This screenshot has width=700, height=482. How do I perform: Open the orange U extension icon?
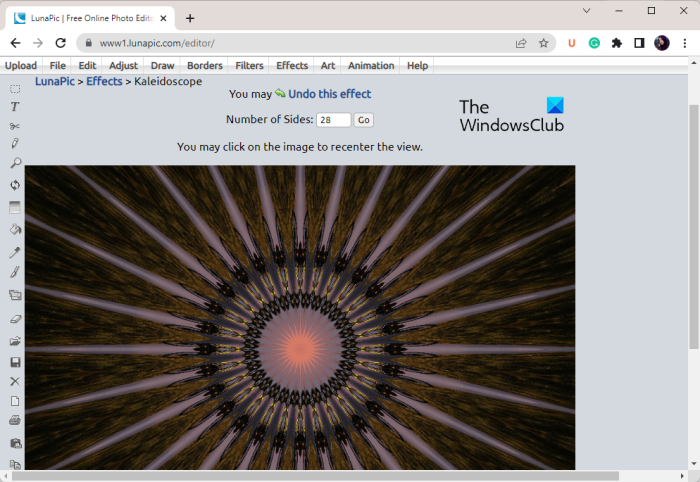coord(571,43)
